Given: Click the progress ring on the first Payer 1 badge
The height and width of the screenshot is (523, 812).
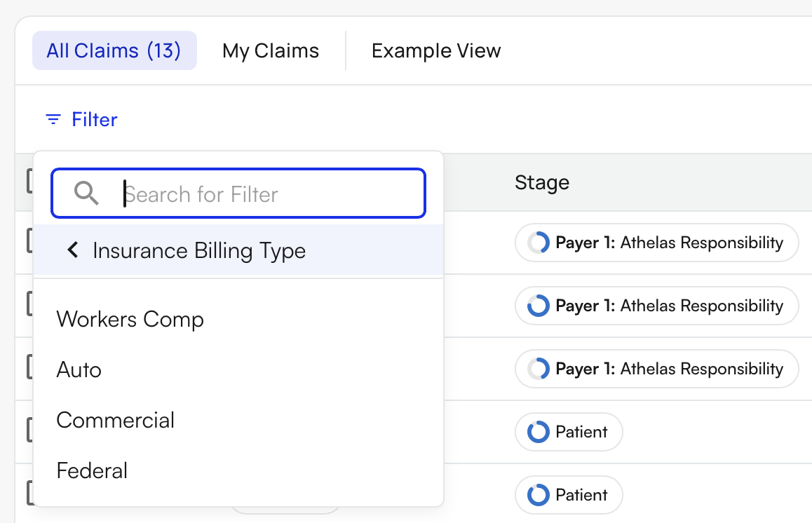Looking at the screenshot, I should click(x=539, y=243).
